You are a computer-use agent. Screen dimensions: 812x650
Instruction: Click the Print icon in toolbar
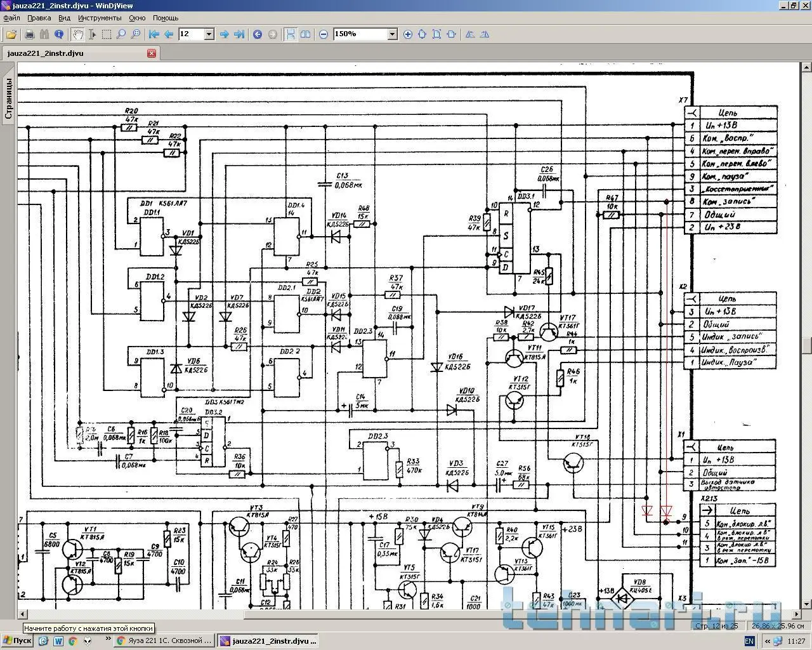click(29, 34)
